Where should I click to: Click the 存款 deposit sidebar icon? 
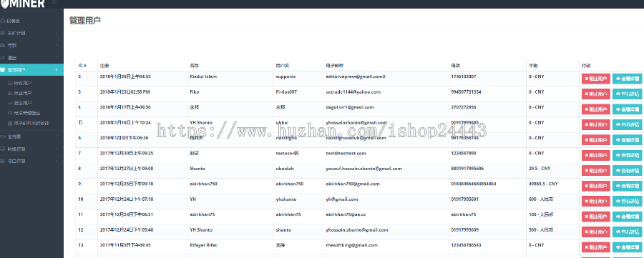point(3,46)
